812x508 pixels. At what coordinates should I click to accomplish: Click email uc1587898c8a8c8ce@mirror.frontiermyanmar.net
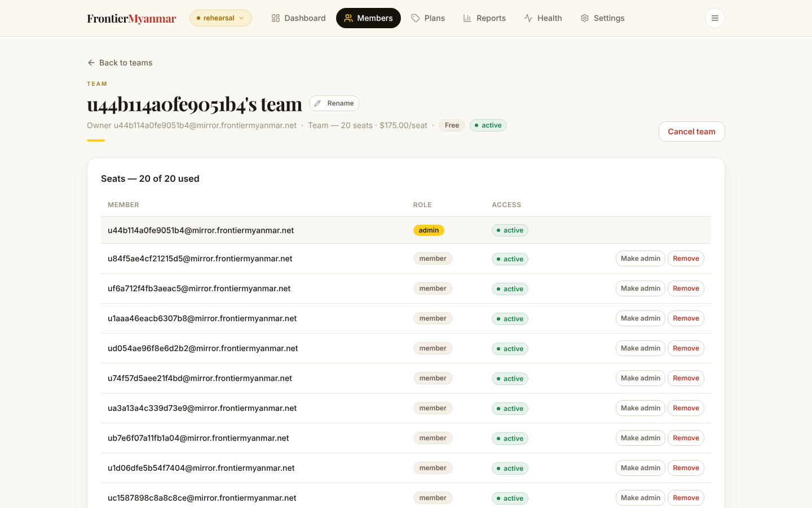[202, 498]
